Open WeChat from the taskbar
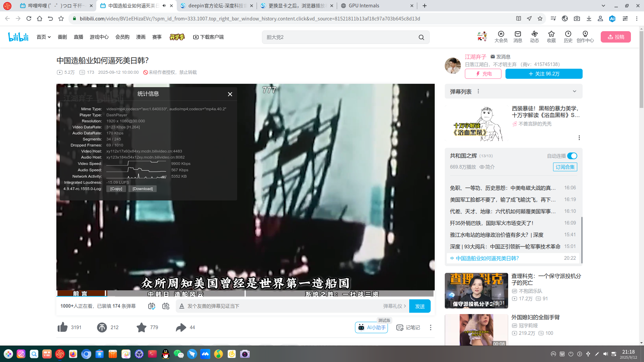644x362 pixels. [x=179, y=354]
